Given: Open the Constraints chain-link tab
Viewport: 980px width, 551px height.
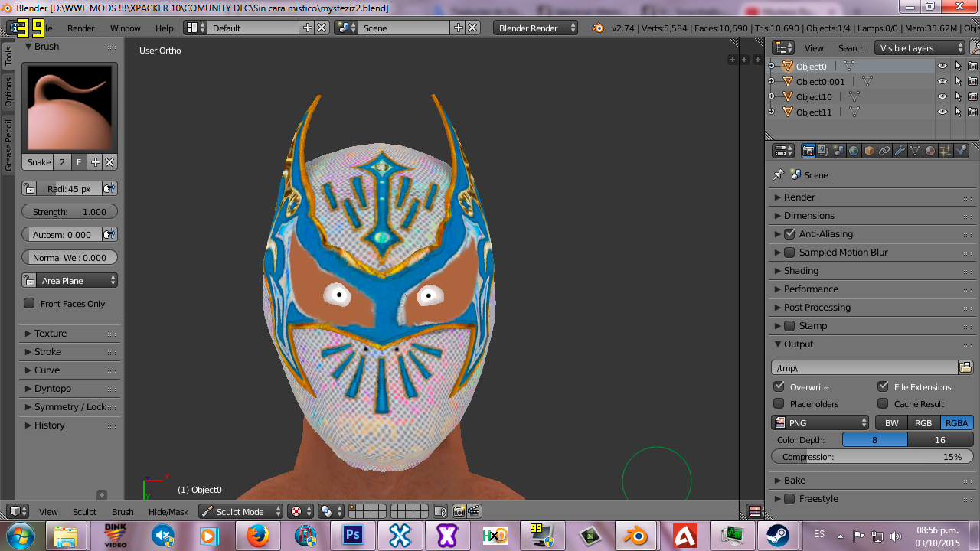Looking at the screenshot, I should 884,151.
